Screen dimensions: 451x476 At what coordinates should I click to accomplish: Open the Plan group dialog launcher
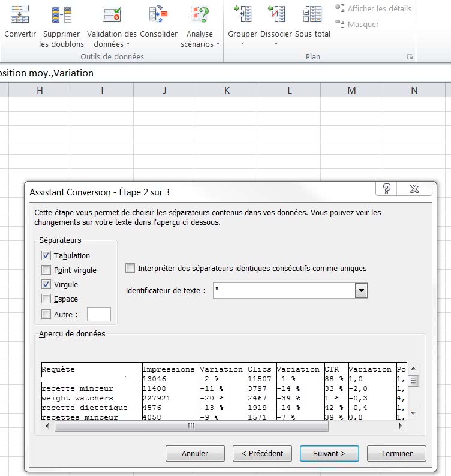[410, 57]
